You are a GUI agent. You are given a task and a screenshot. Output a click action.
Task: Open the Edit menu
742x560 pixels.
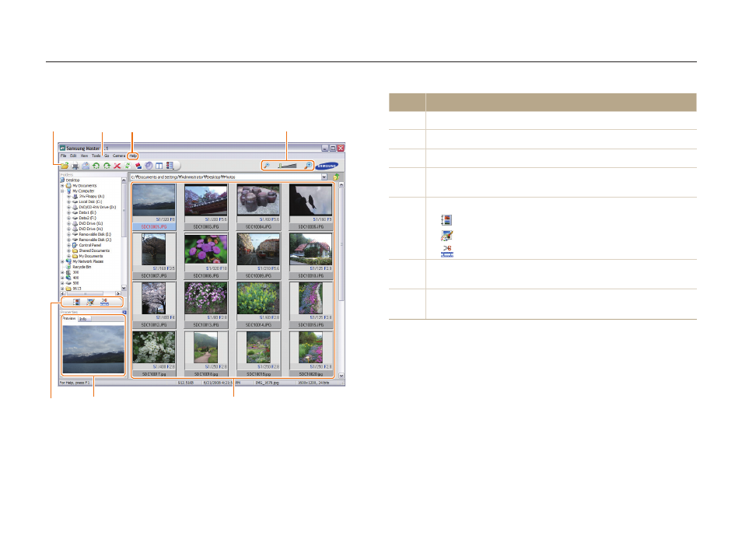[73, 156]
